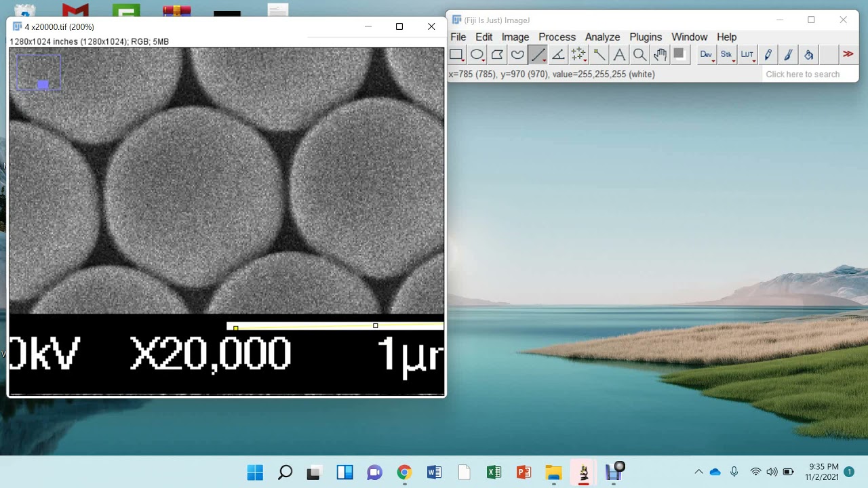The height and width of the screenshot is (488, 868).
Task: Select the Wand tracing tool
Action: [x=599, y=55]
